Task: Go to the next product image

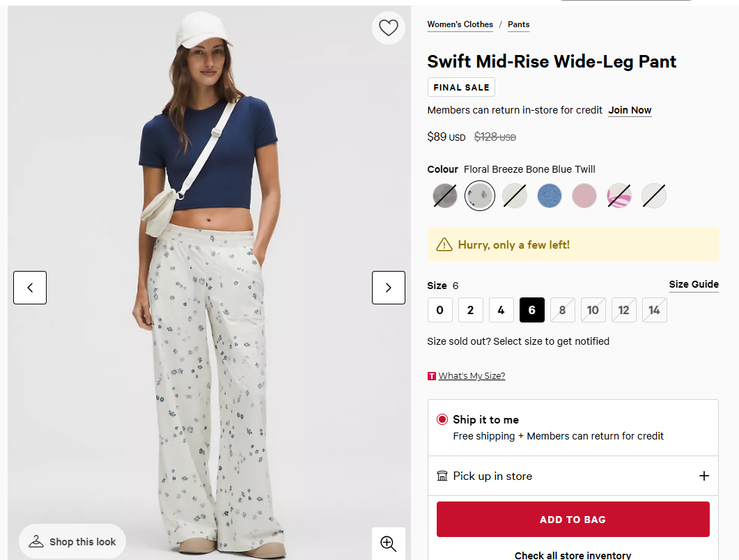Action: coord(388,288)
